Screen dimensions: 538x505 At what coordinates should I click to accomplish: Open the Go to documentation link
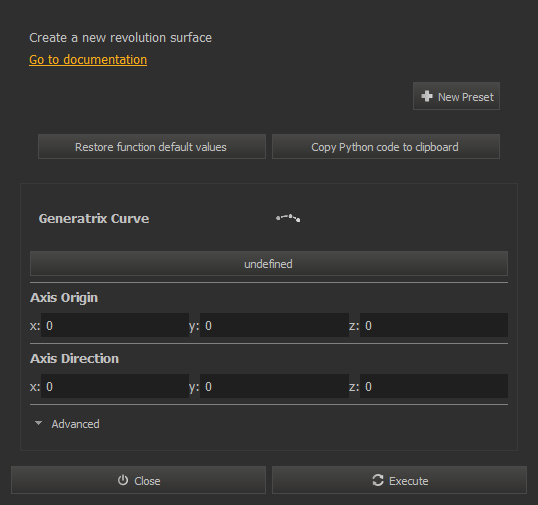pos(88,60)
